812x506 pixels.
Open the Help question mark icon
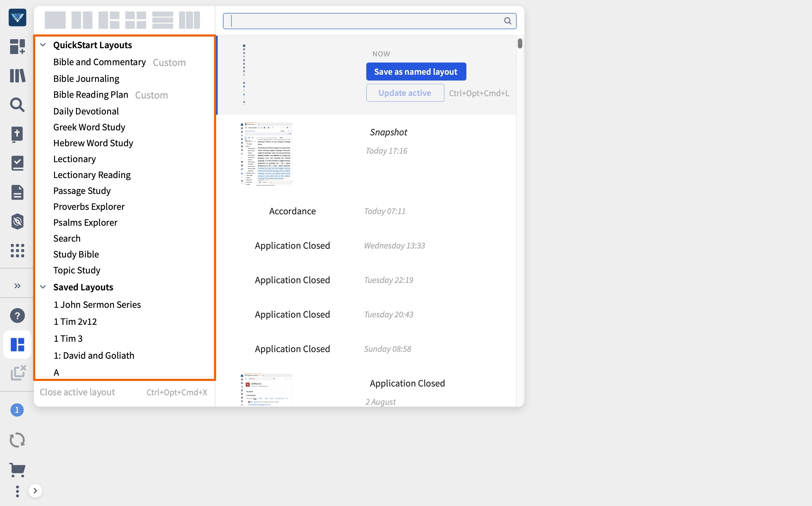(x=17, y=316)
